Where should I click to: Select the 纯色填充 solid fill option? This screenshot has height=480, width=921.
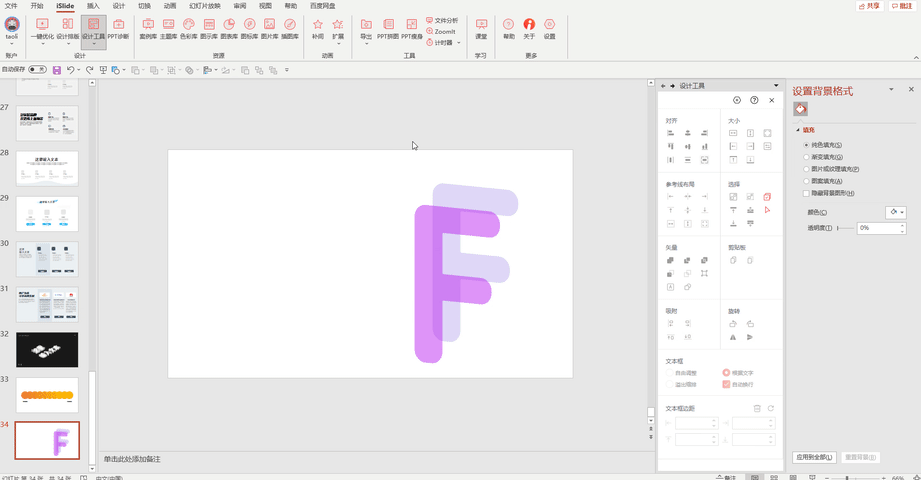click(823, 145)
